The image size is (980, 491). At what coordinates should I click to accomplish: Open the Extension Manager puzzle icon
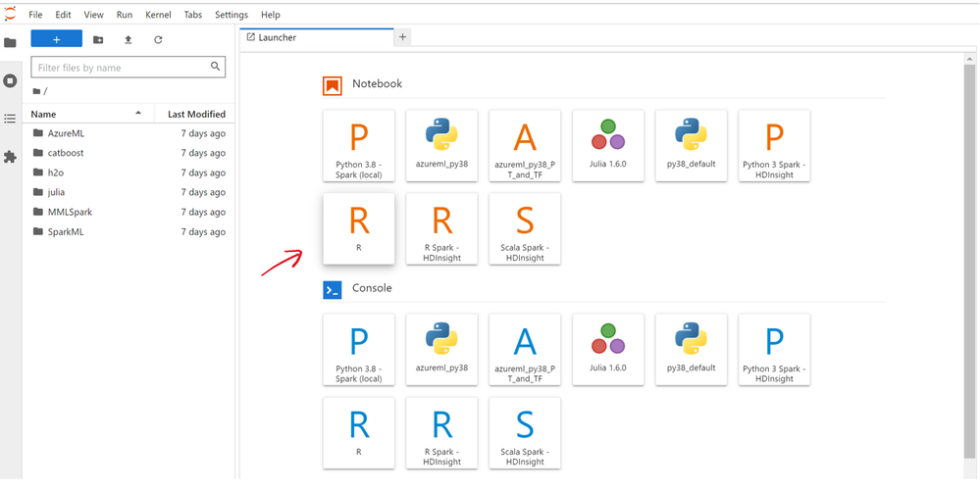pos(10,157)
